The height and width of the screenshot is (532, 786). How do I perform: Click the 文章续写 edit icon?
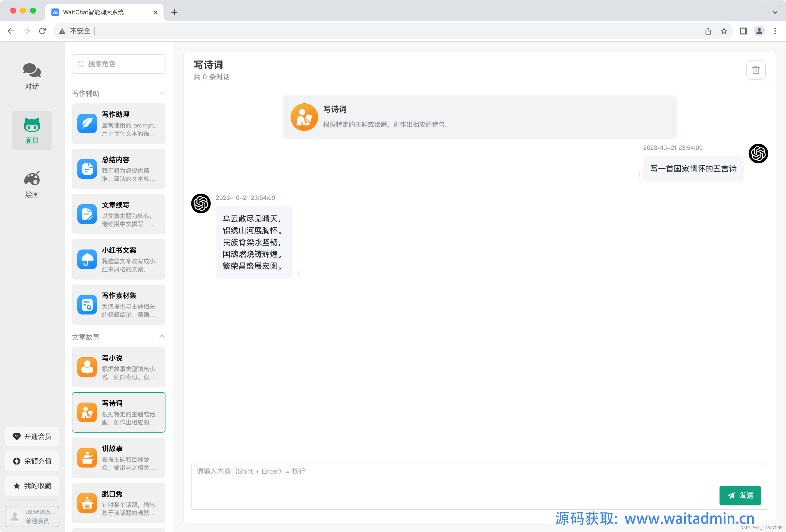pyautogui.click(x=87, y=214)
